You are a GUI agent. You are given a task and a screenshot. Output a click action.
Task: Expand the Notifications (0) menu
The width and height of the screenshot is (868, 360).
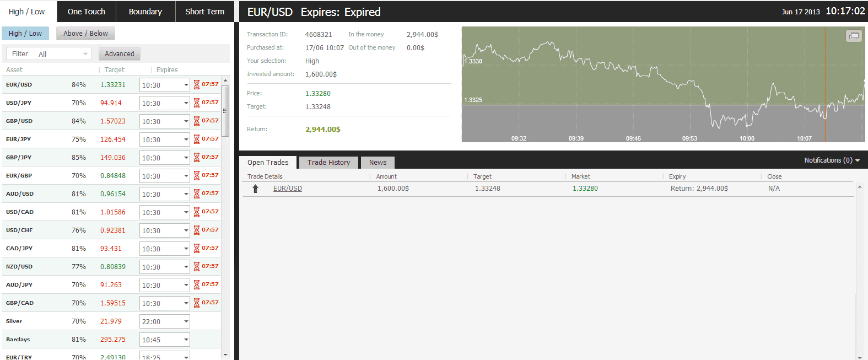click(x=832, y=160)
